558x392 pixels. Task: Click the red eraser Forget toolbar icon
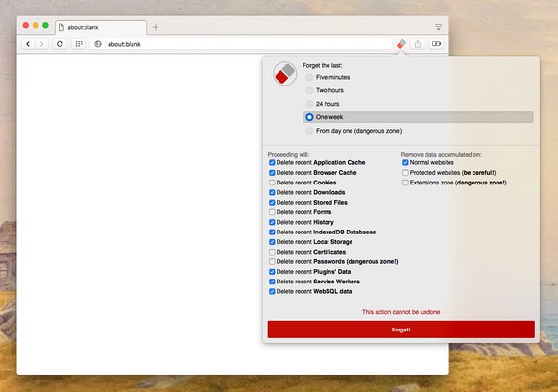(x=401, y=44)
